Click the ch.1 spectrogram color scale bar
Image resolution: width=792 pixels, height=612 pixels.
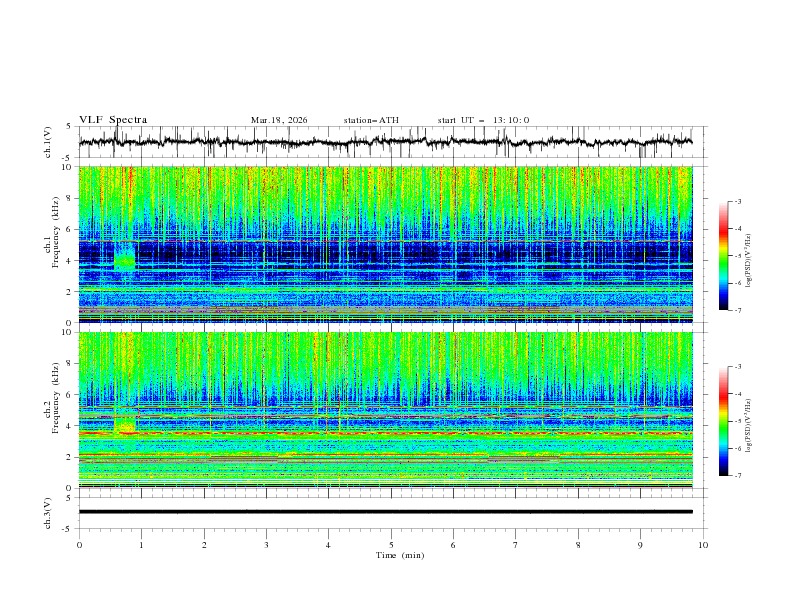coord(723,255)
